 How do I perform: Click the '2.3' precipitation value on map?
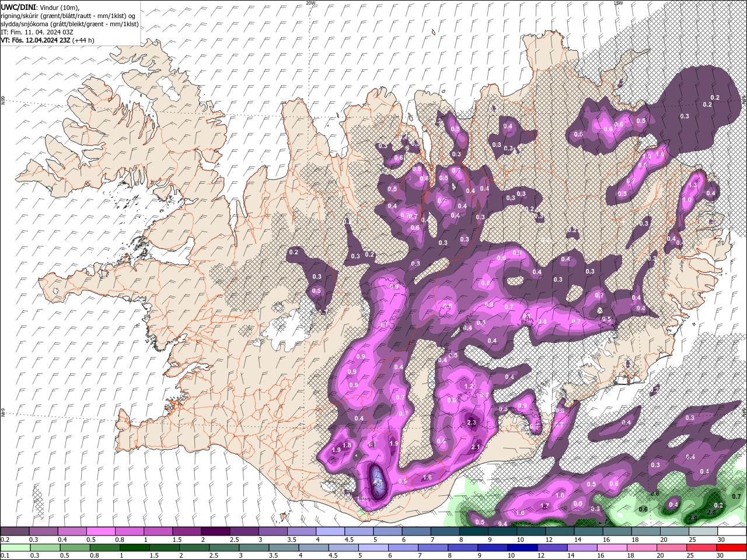coord(472,422)
